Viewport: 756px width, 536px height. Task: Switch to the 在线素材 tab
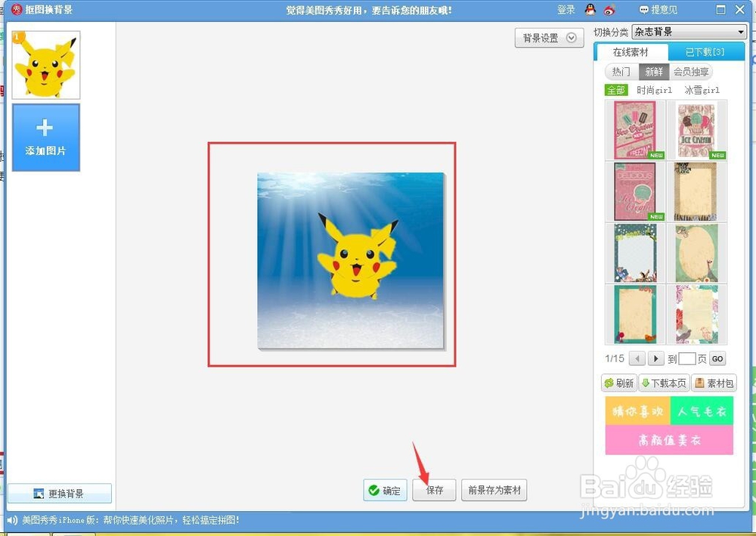pos(631,52)
